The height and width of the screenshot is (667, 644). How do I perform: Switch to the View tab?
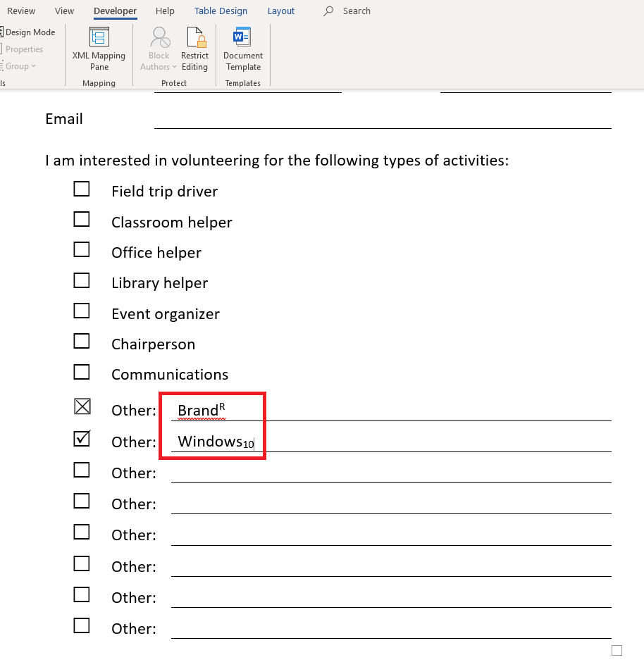(x=64, y=11)
